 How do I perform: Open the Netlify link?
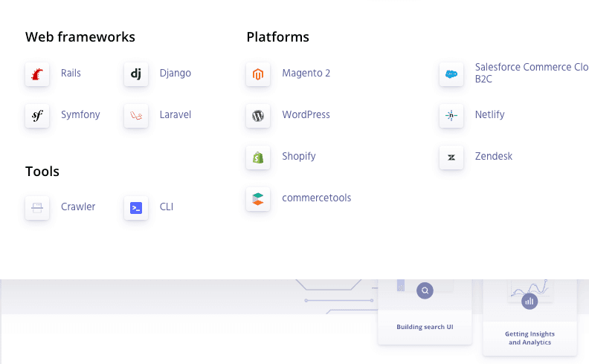(490, 115)
